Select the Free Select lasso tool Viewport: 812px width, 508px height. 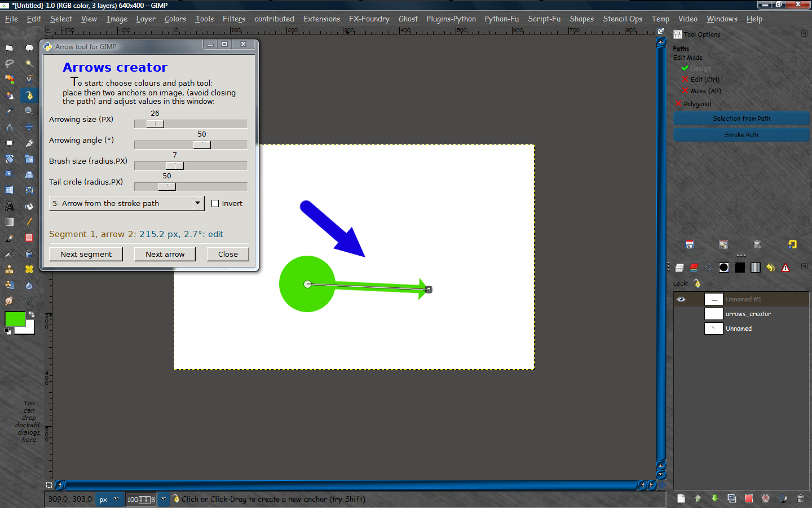(10, 63)
